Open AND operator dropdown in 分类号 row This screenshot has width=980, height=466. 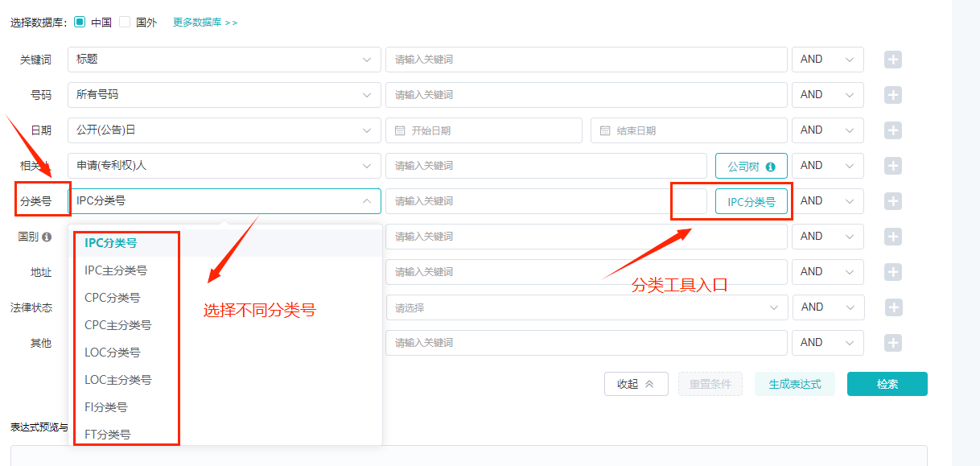(828, 201)
